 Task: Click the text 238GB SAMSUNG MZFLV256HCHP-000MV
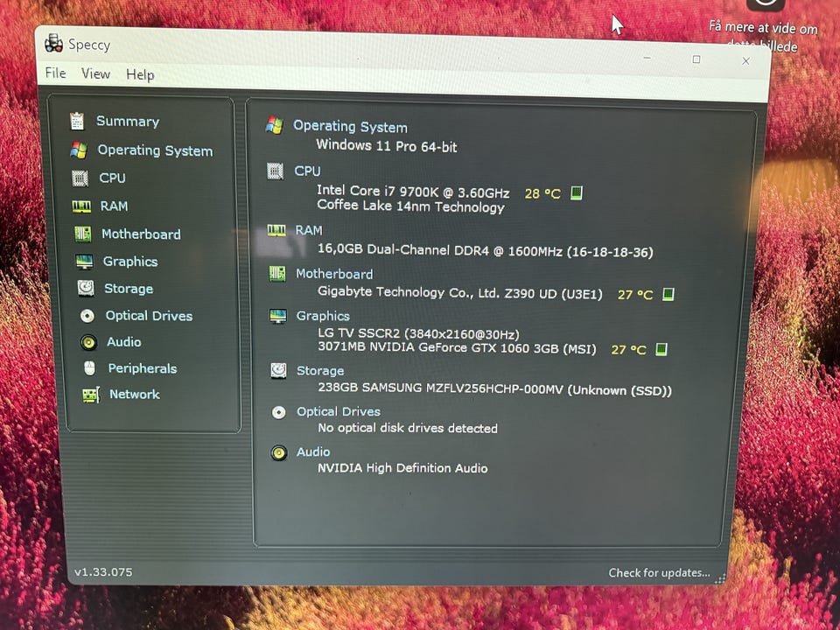pos(440,388)
